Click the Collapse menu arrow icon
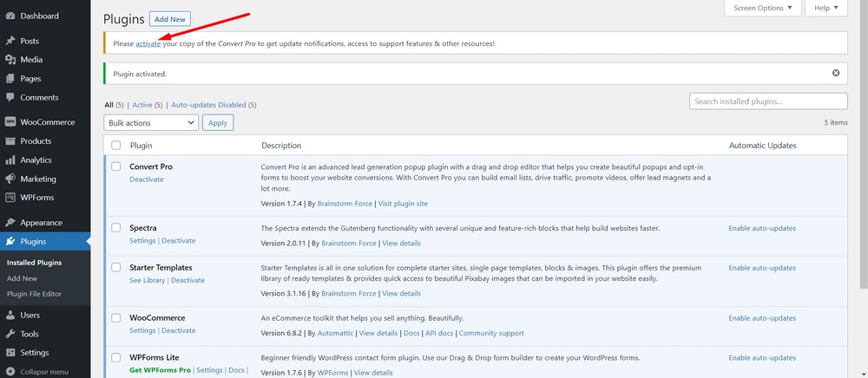Image resolution: width=868 pixels, height=378 pixels. pos(10,372)
